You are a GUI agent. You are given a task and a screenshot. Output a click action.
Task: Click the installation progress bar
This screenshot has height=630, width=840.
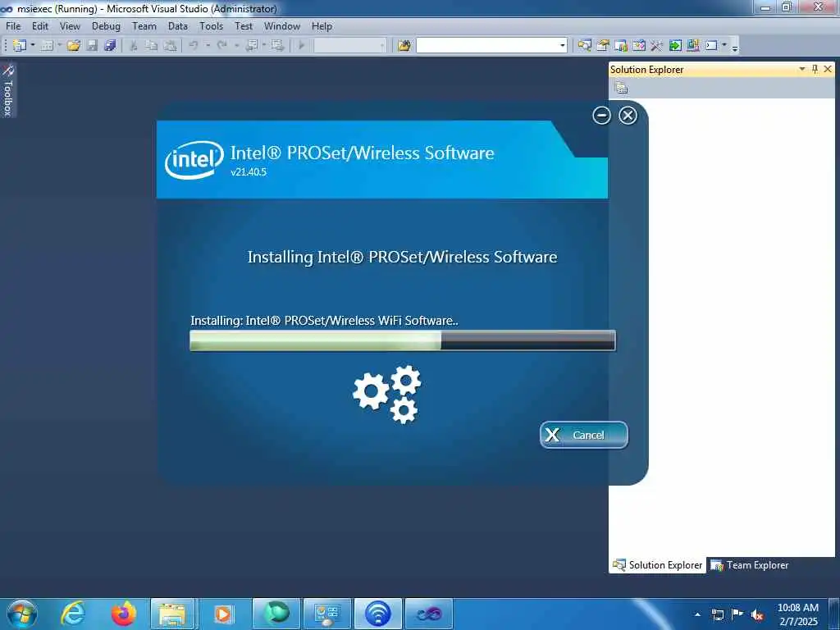(x=403, y=340)
